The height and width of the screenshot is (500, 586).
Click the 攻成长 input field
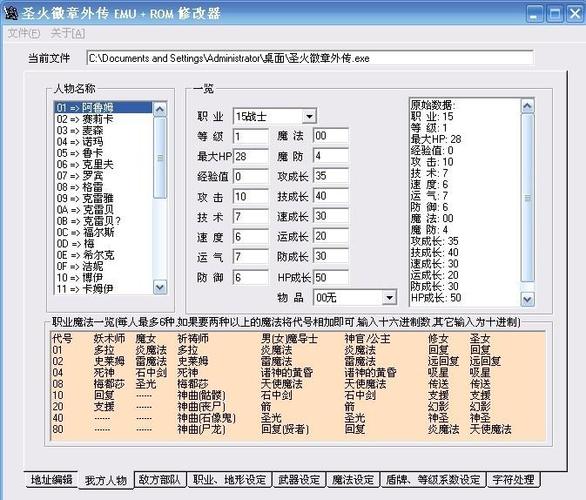(x=331, y=176)
